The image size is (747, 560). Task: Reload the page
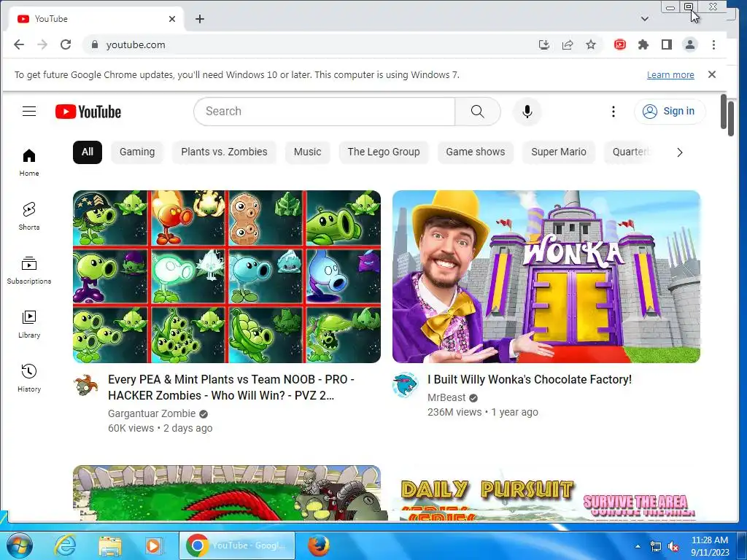pos(66,44)
